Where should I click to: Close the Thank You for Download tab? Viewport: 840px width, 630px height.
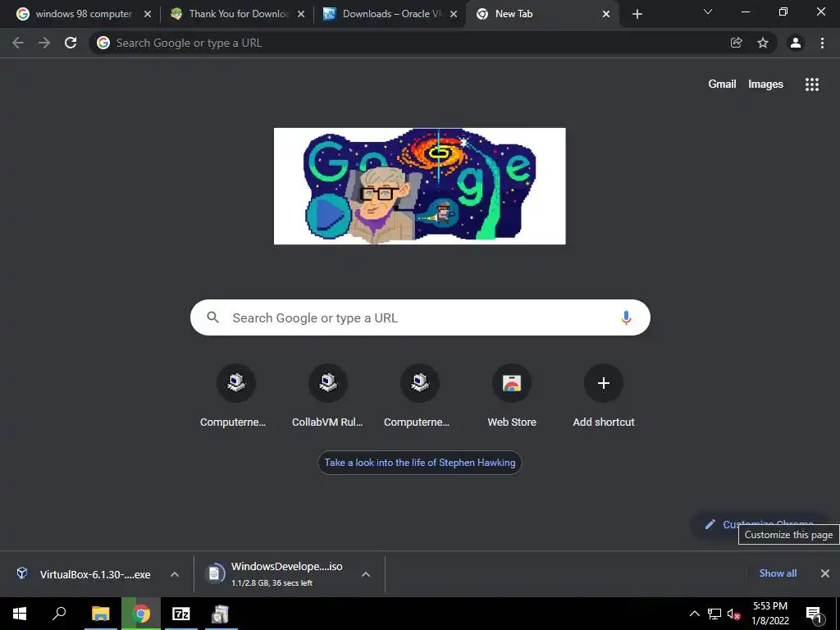(x=301, y=14)
